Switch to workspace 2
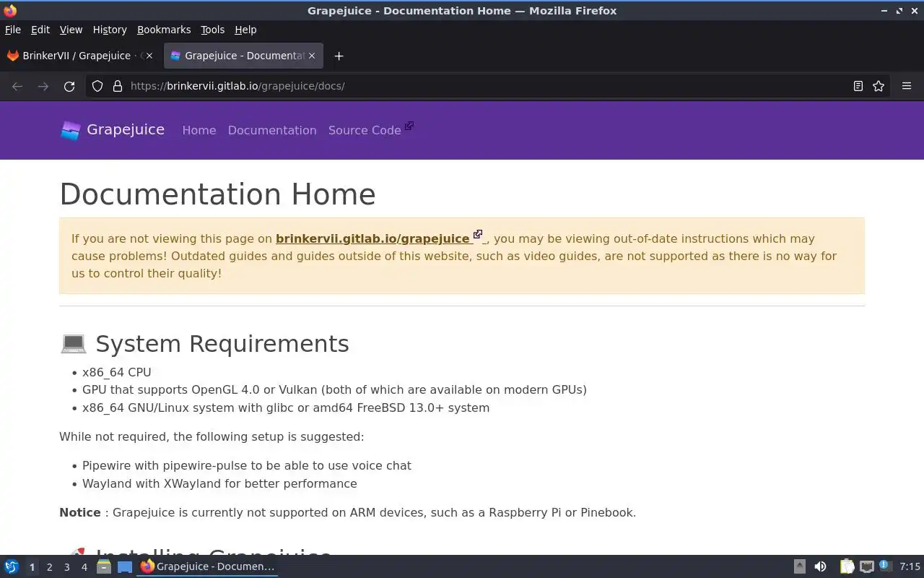The width and height of the screenshot is (924, 578). pyautogui.click(x=49, y=567)
